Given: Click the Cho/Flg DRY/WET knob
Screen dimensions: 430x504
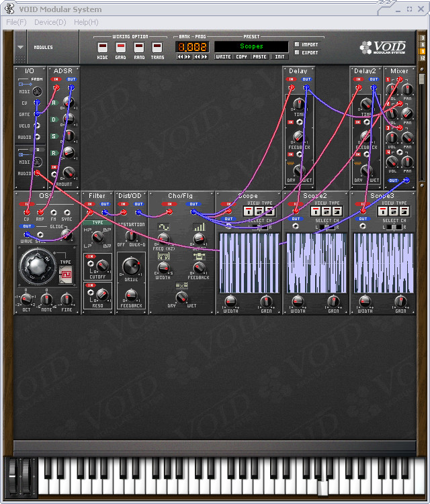Looking at the screenshot, I should pos(182,297).
